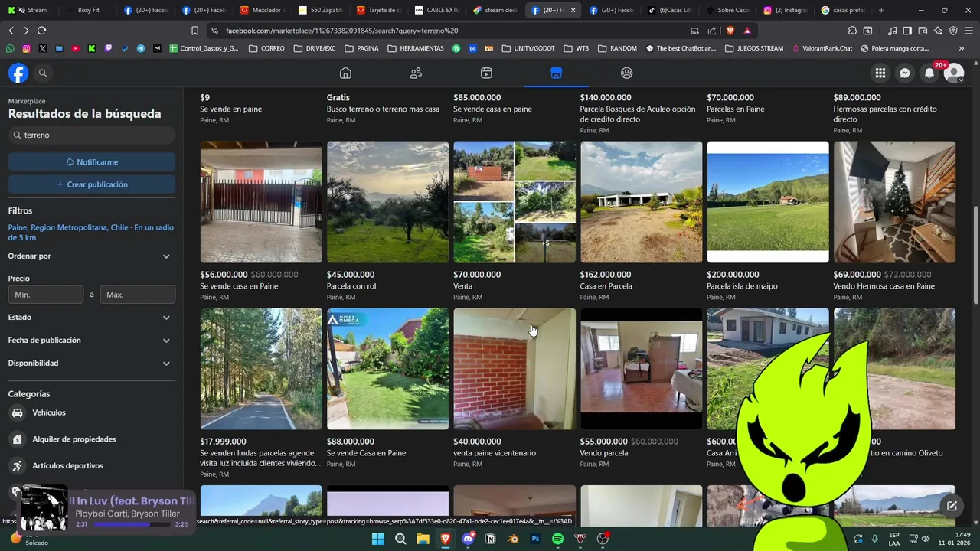Open the $70.000.000 Venta collage photo
Screen dimensions: 980x551
(x=514, y=202)
